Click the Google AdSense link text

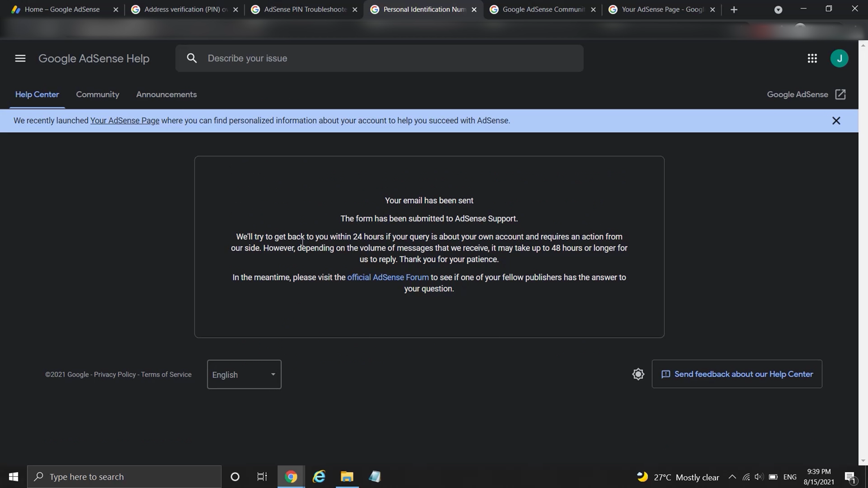coord(797,94)
